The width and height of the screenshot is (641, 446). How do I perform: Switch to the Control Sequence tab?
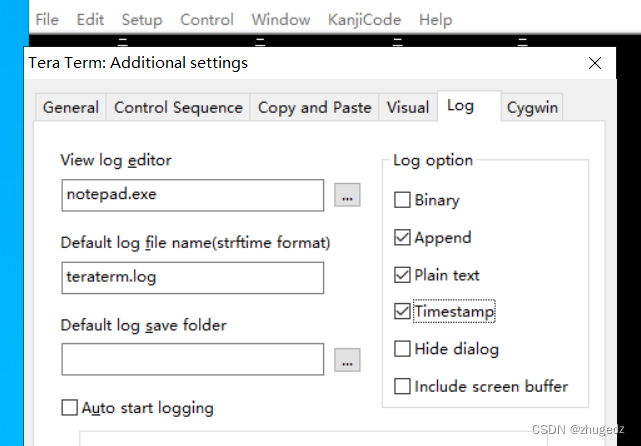(x=178, y=108)
